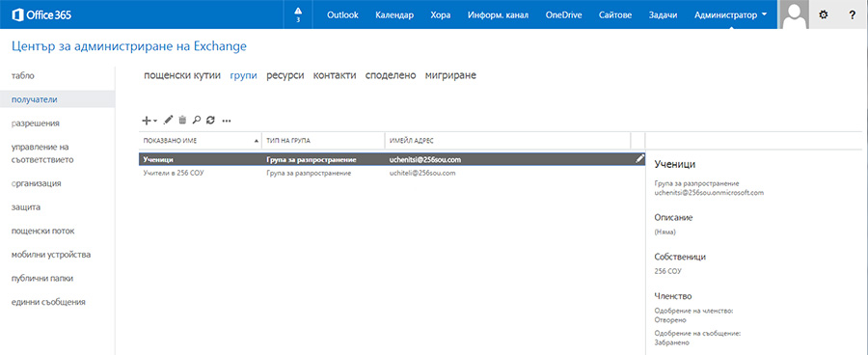
Task: Select организация in left sidebar
Action: [x=36, y=183]
